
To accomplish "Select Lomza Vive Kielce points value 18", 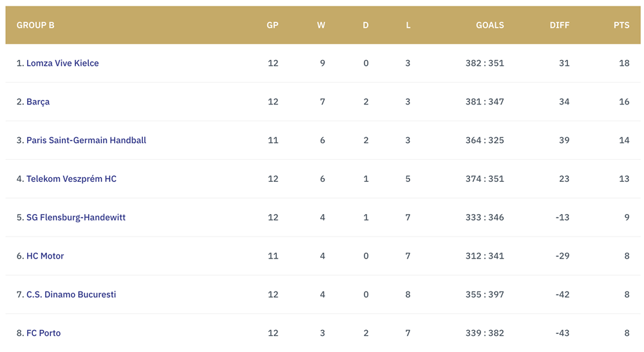I will 624,63.
